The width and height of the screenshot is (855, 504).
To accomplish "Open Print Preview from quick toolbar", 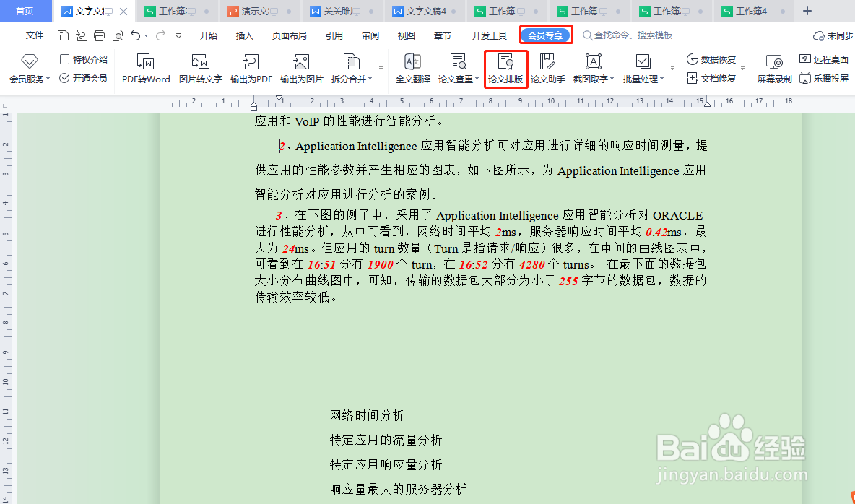I will pyautogui.click(x=117, y=35).
